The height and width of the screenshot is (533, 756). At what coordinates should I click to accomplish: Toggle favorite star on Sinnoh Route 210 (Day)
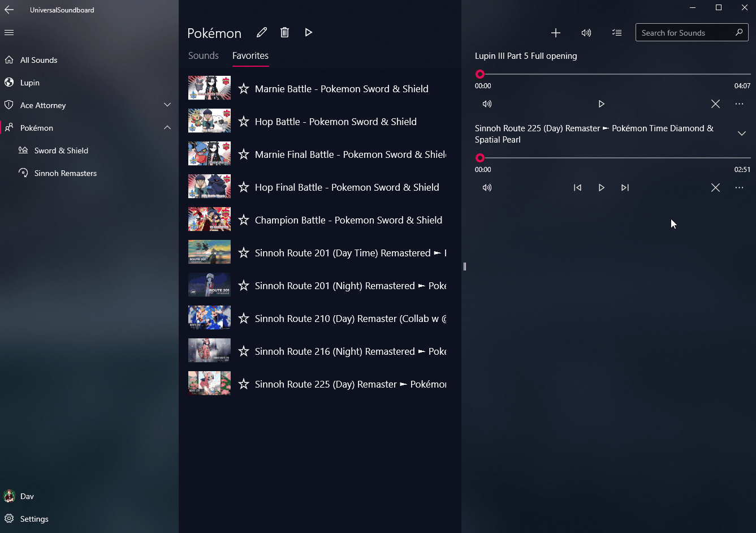click(243, 319)
